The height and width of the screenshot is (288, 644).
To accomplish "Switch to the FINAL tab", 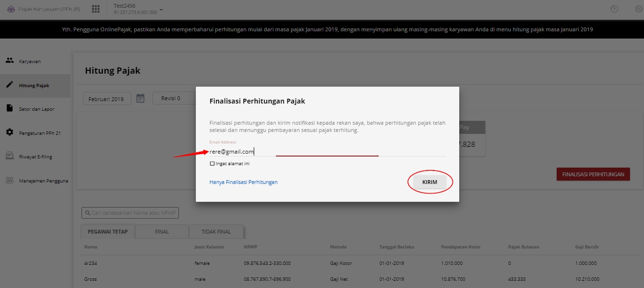I will tap(162, 232).
